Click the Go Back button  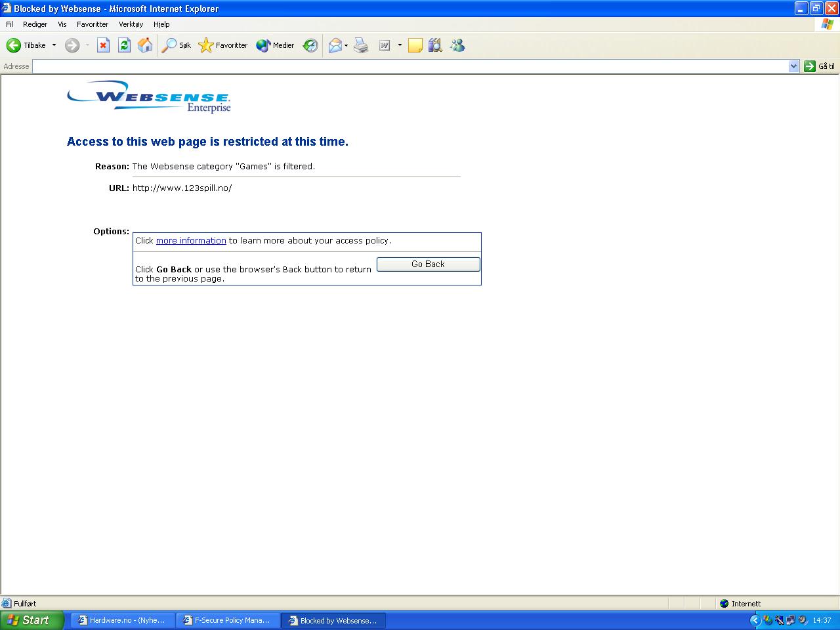click(x=429, y=264)
